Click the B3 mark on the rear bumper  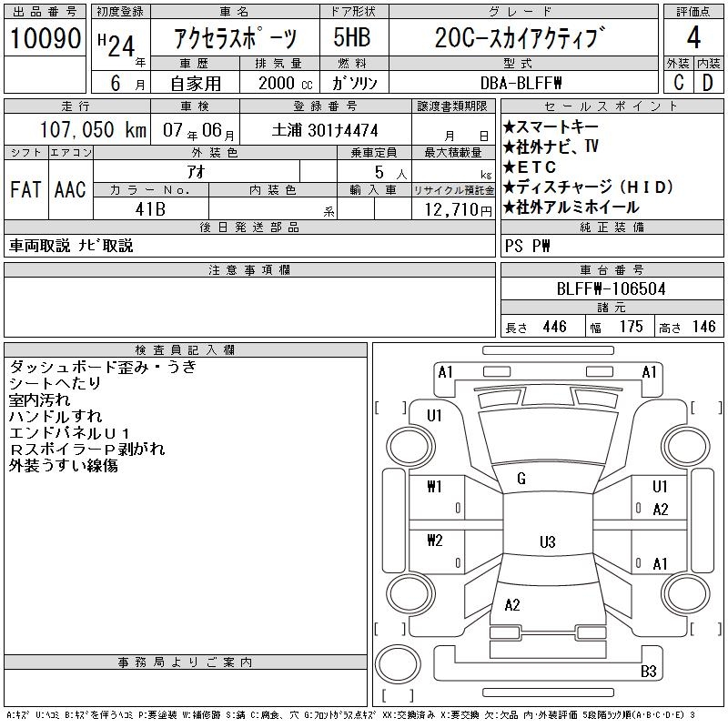point(649,672)
